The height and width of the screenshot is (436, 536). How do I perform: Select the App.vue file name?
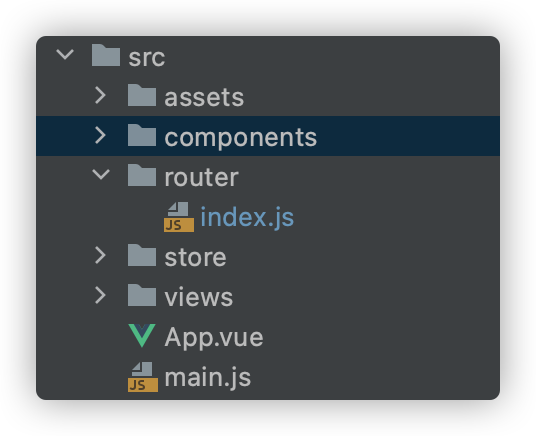[x=214, y=338]
